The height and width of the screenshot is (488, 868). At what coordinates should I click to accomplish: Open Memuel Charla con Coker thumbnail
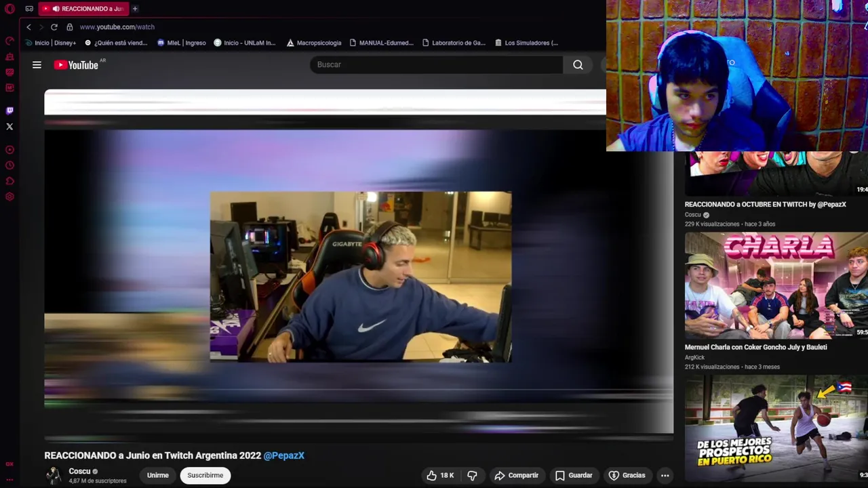tap(776, 285)
